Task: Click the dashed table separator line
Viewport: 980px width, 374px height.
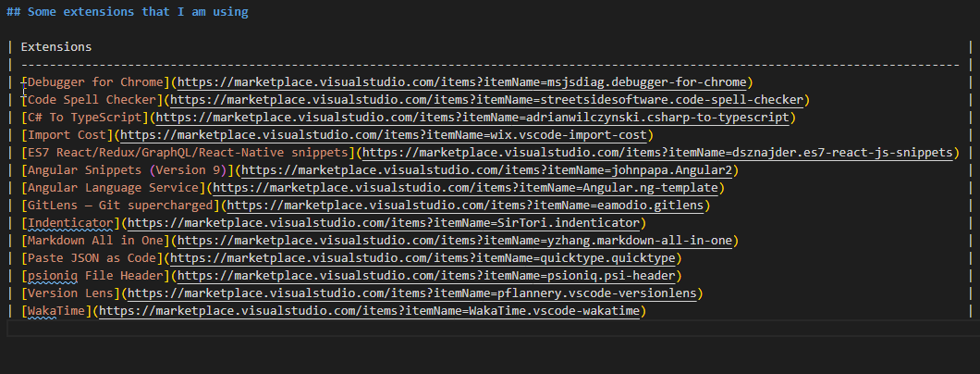Action: (490, 65)
